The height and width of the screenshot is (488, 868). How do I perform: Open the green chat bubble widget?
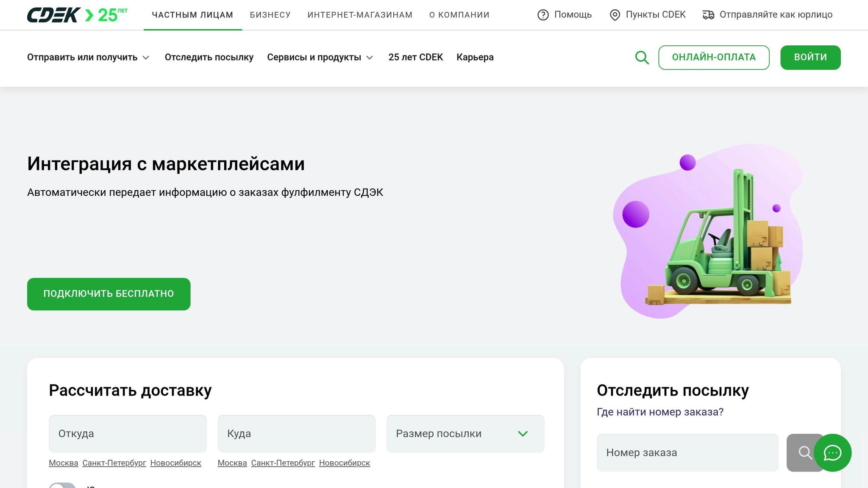point(832,452)
